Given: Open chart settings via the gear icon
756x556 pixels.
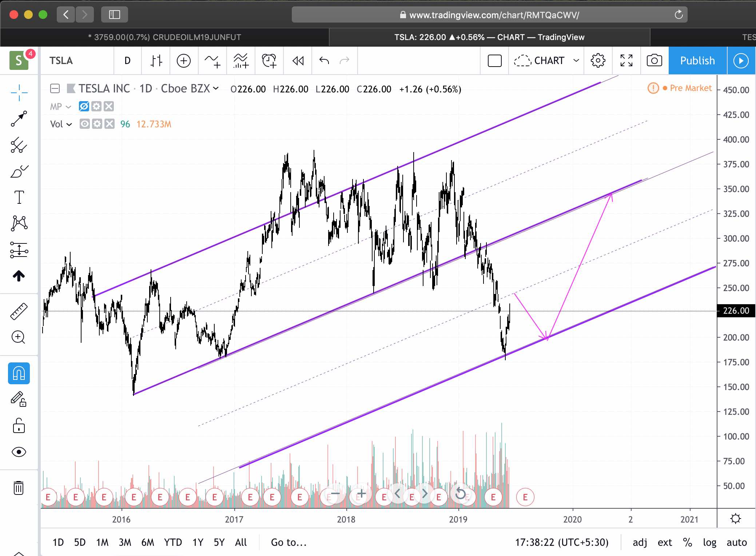Looking at the screenshot, I should (598, 60).
